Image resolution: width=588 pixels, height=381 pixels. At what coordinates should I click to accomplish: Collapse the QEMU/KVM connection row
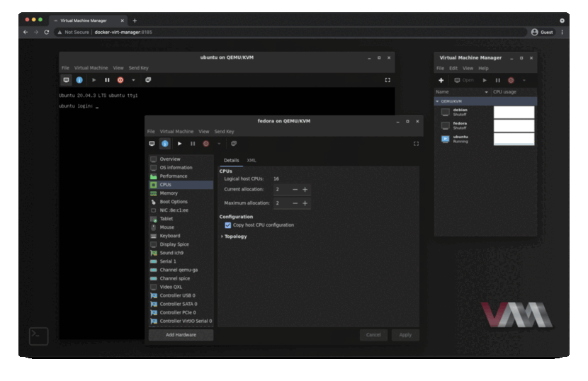[x=437, y=101]
